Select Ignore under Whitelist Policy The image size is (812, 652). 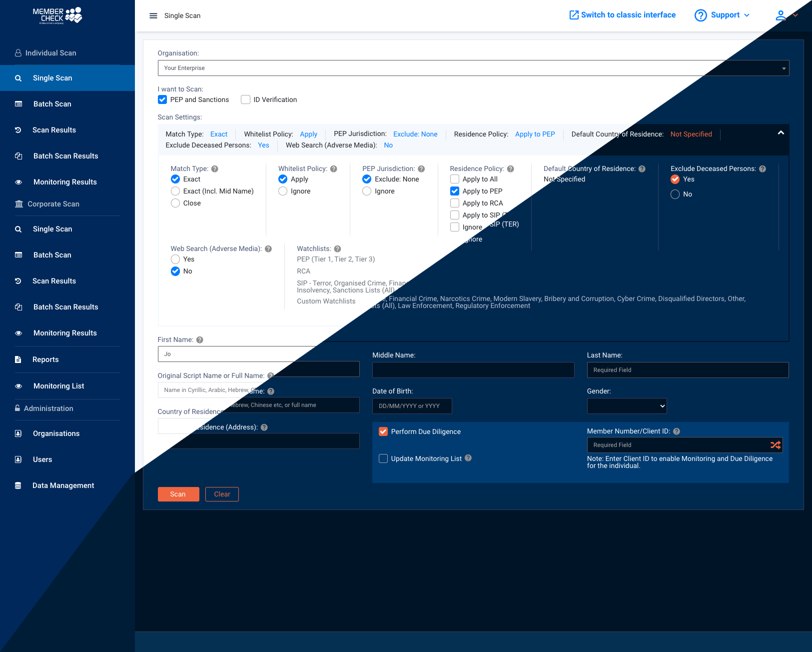(x=283, y=191)
